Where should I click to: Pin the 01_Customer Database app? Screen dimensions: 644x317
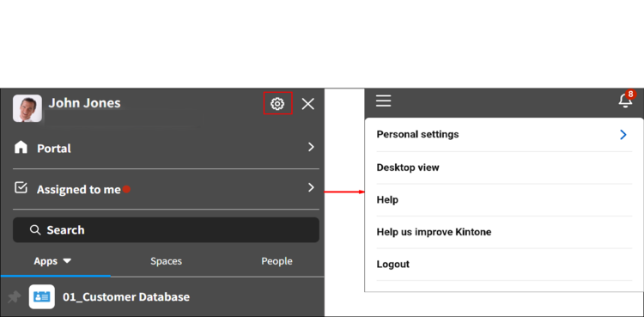point(15,297)
